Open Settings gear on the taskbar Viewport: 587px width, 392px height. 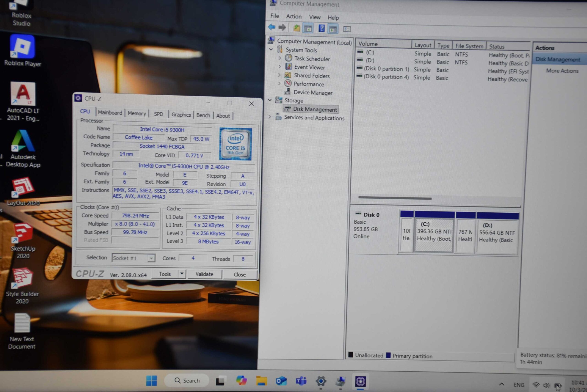[x=321, y=381]
